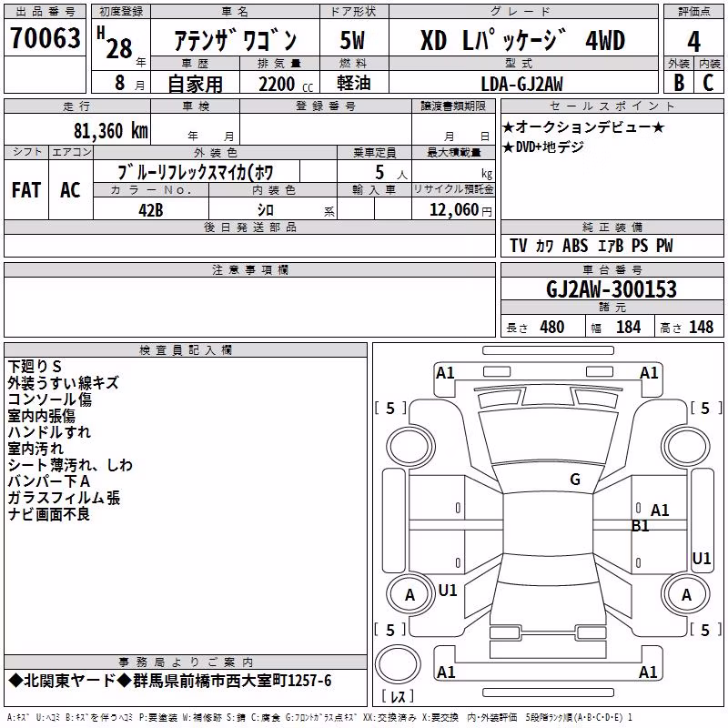Image resolution: width=728 pixels, height=728 pixels.
Task: Click the 注意事項欄 section header
Action: [x=249, y=269]
